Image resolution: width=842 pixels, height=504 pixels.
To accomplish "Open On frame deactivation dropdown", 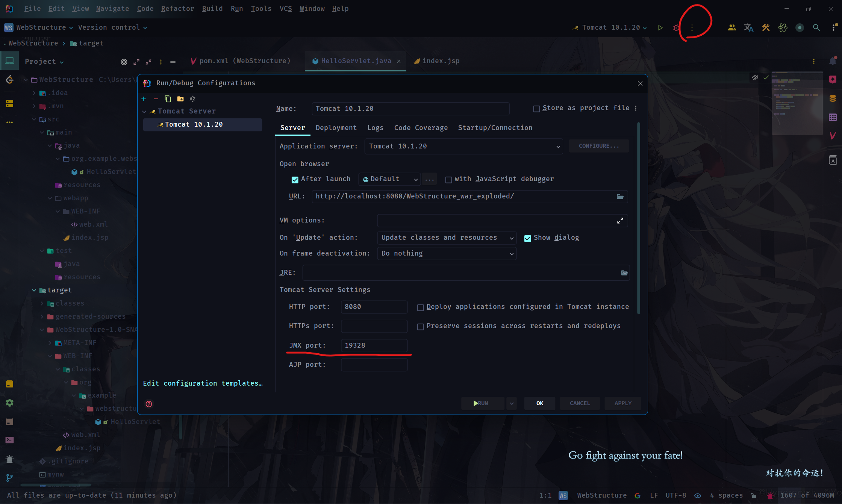I will click(447, 254).
